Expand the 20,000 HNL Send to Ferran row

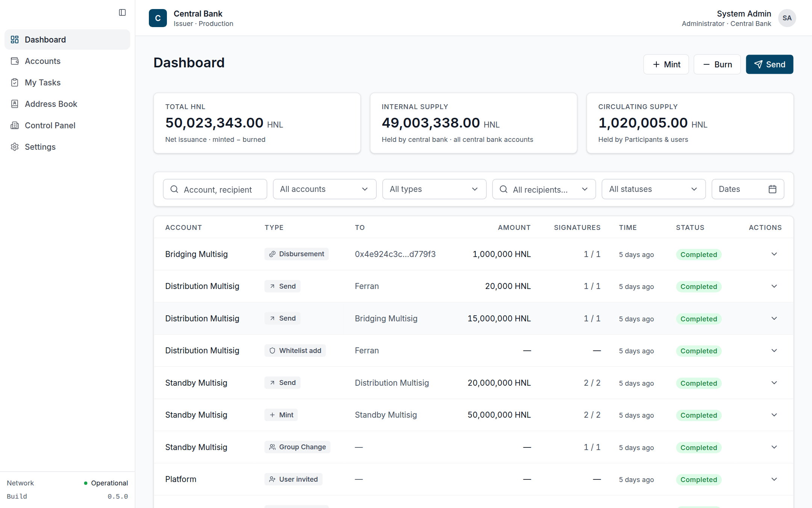tap(774, 286)
